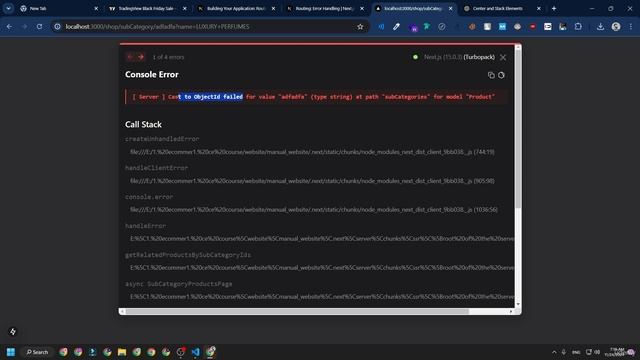The image size is (640, 360).
Task: Open the console.error stack frame
Action: pyautogui.click(x=149, y=197)
